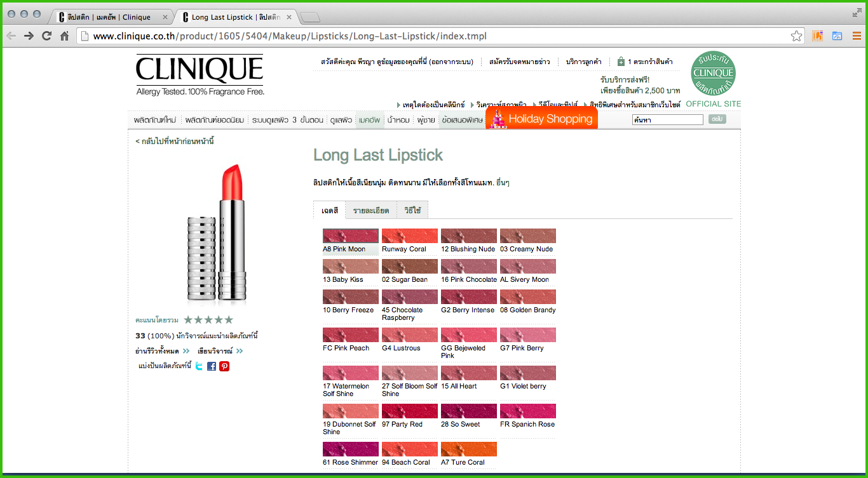Click the Clinique logo
This screenshot has width=868, height=478.
(200, 75)
